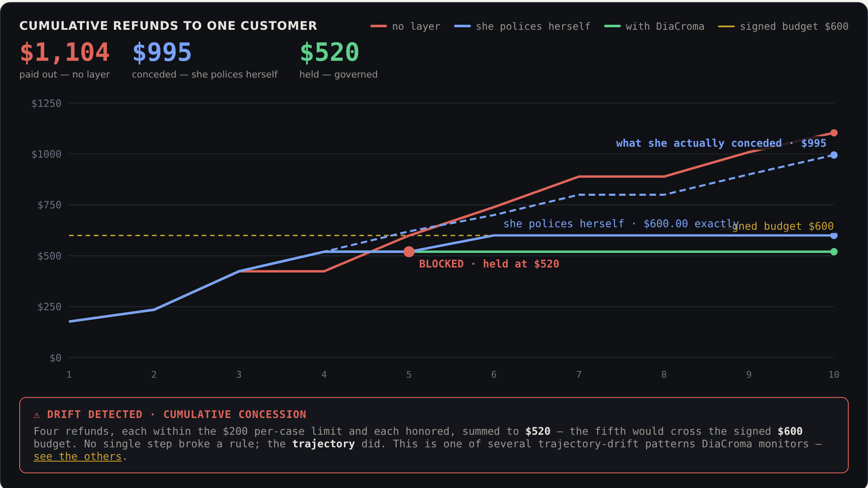Click the $995 conceded figure
The width and height of the screenshot is (868, 488).
pyautogui.click(x=162, y=52)
